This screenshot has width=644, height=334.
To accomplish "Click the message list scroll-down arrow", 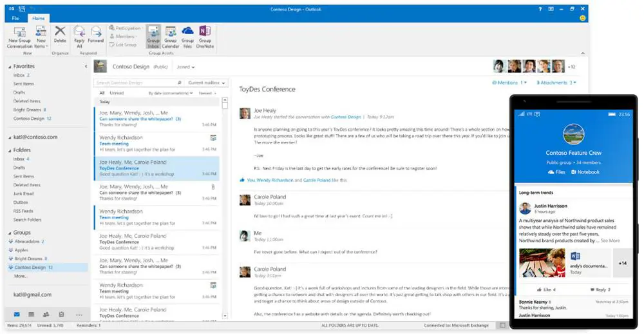I will (225, 316).
